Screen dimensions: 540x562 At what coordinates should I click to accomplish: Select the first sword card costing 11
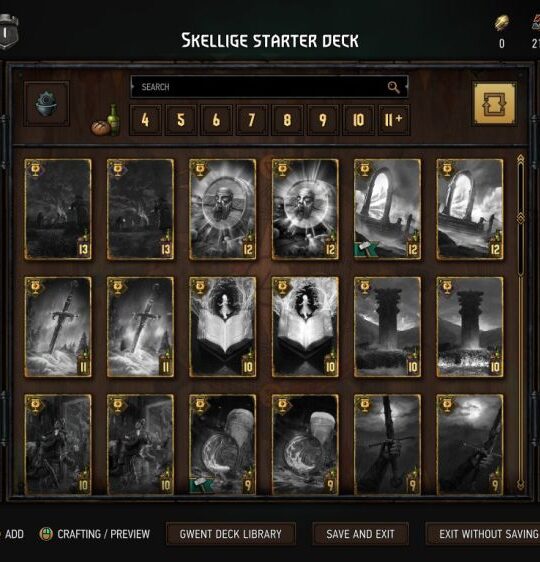tap(58, 327)
